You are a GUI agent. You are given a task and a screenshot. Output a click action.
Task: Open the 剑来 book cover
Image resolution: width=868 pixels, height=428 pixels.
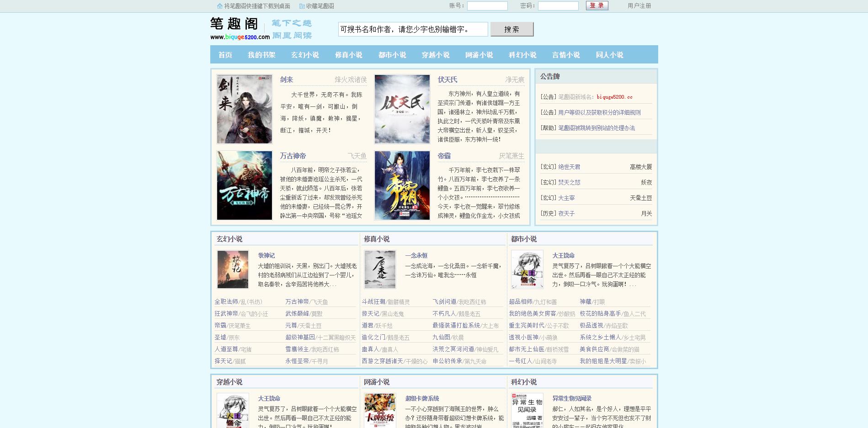(245, 109)
